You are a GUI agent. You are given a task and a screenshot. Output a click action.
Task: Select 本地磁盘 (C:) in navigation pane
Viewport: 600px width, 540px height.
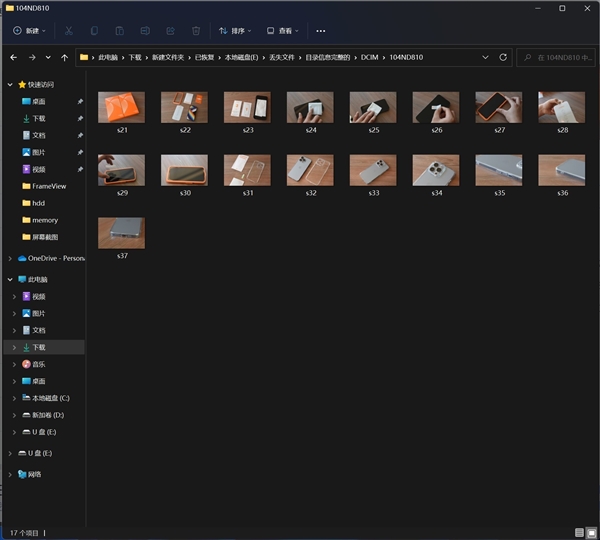pyautogui.click(x=50, y=398)
